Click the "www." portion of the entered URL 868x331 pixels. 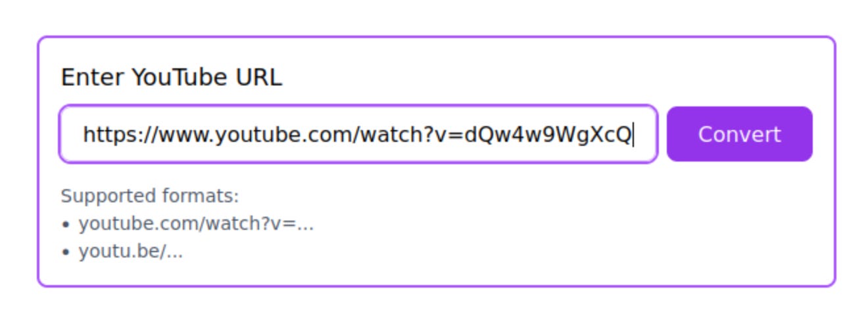[187, 135]
